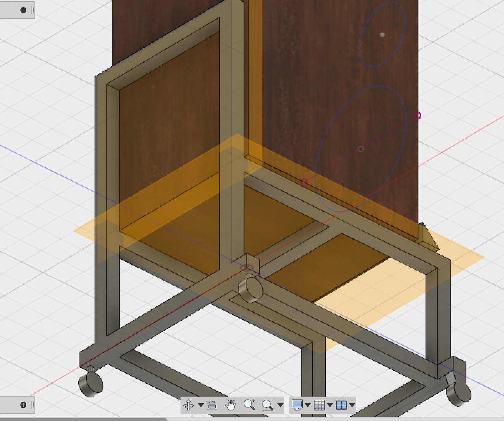Open Viewports layout icon

point(341,405)
